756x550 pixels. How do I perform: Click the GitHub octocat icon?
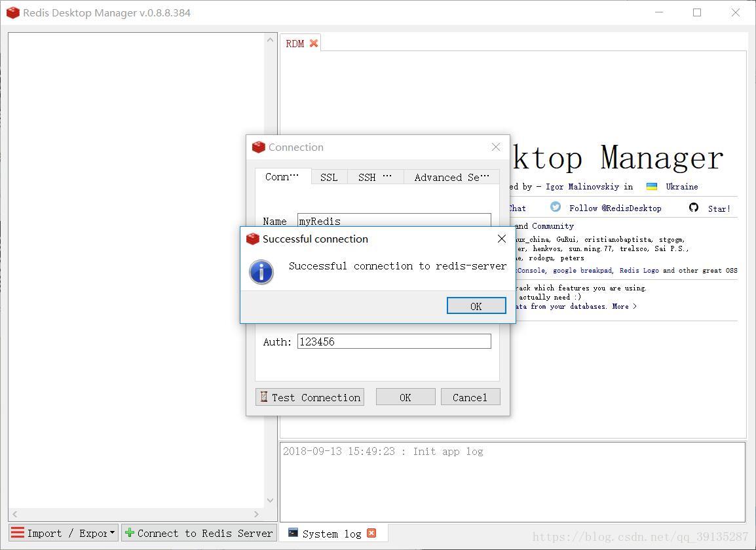point(694,207)
